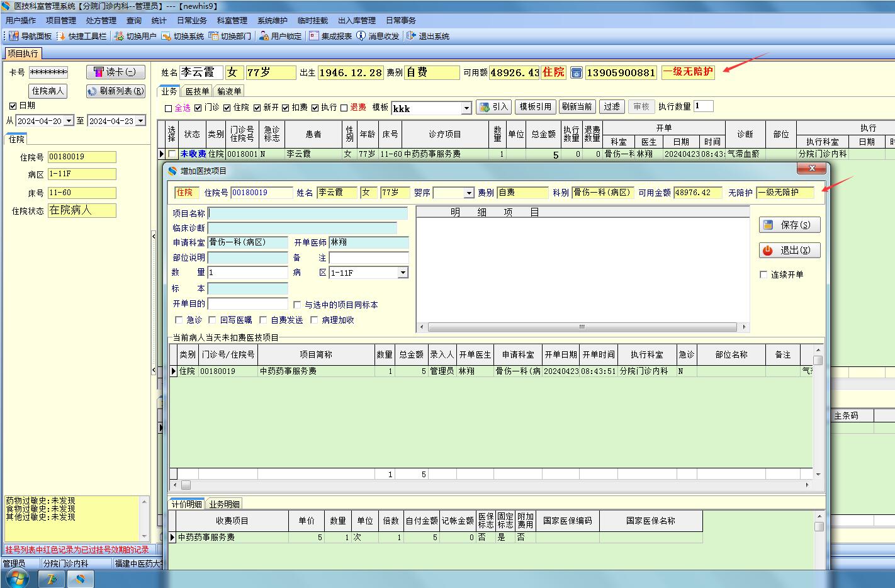Viewport: 895px width, 588px height.
Task: Open the 处方管理 menu
Action: click(x=101, y=21)
